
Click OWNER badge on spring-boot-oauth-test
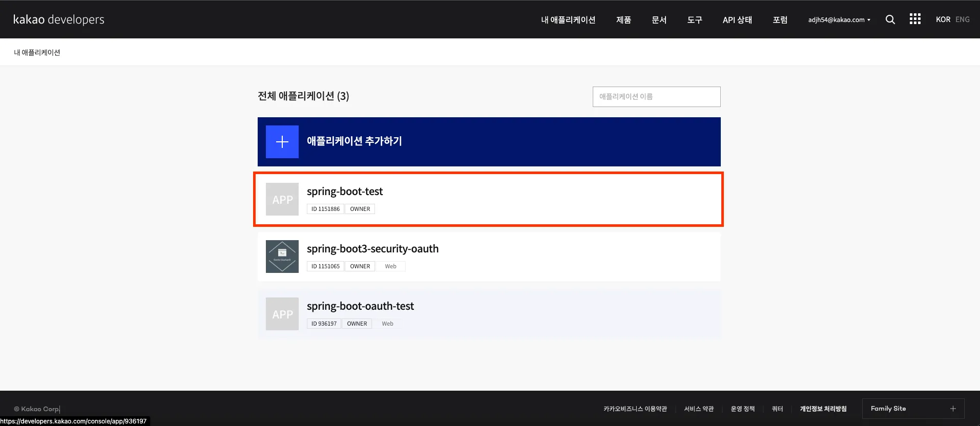tap(357, 324)
